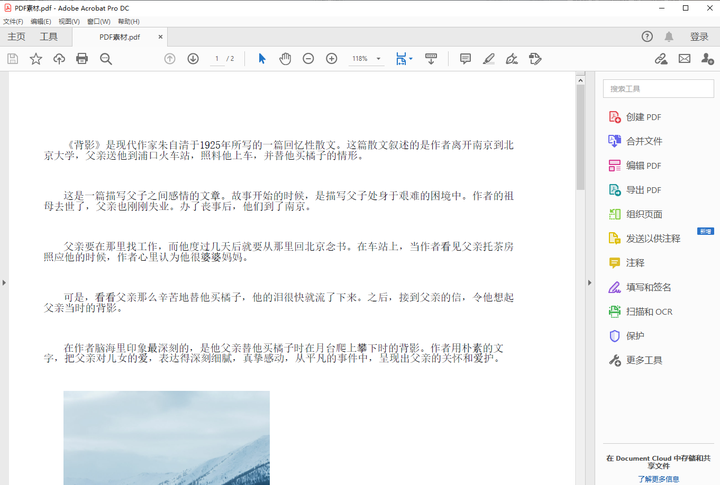Click the stamp tool icon
Screen dimensions: 720x485
coord(535,59)
